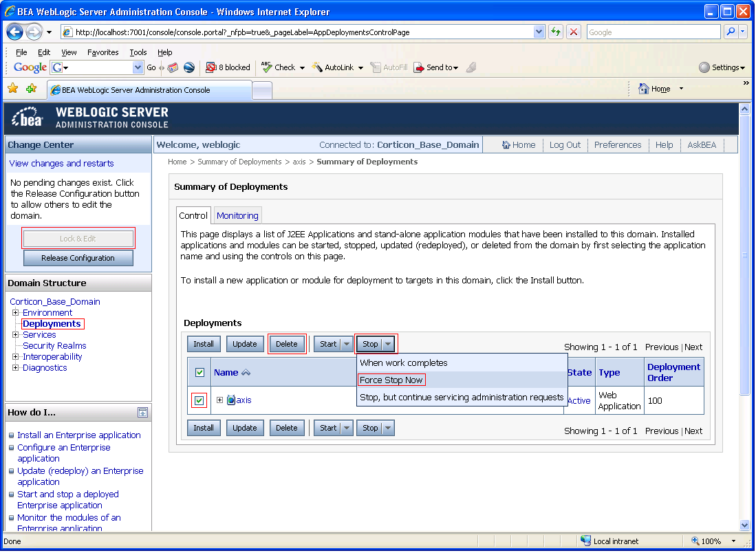Click the 8 blocked popup blocker icon
The width and height of the screenshot is (756, 553).
[x=210, y=67]
